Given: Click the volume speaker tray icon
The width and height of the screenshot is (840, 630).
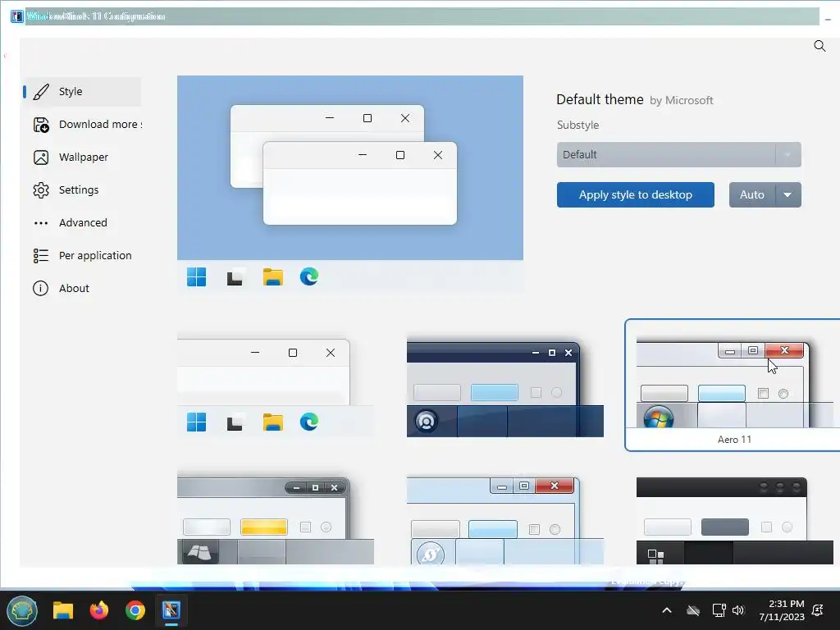Looking at the screenshot, I should 739,610.
